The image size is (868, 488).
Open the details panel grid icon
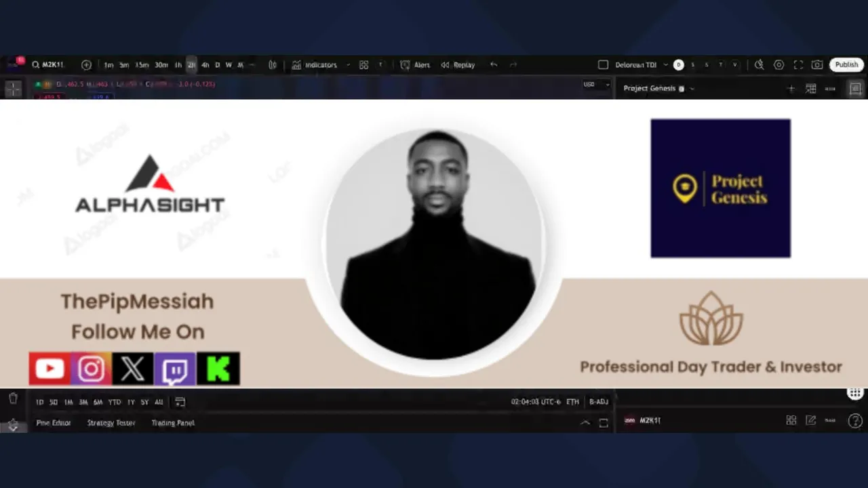tap(791, 420)
